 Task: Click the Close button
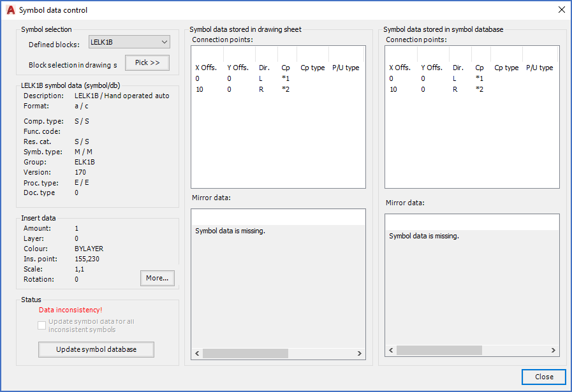tap(543, 377)
